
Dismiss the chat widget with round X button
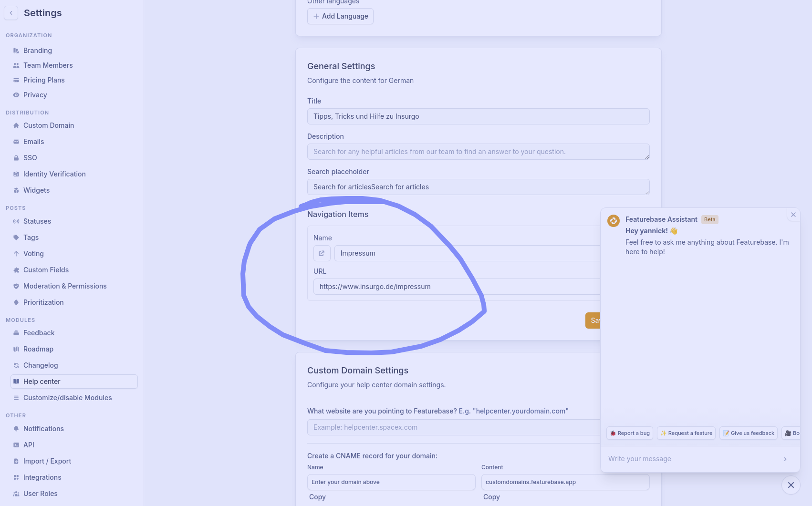tap(791, 485)
